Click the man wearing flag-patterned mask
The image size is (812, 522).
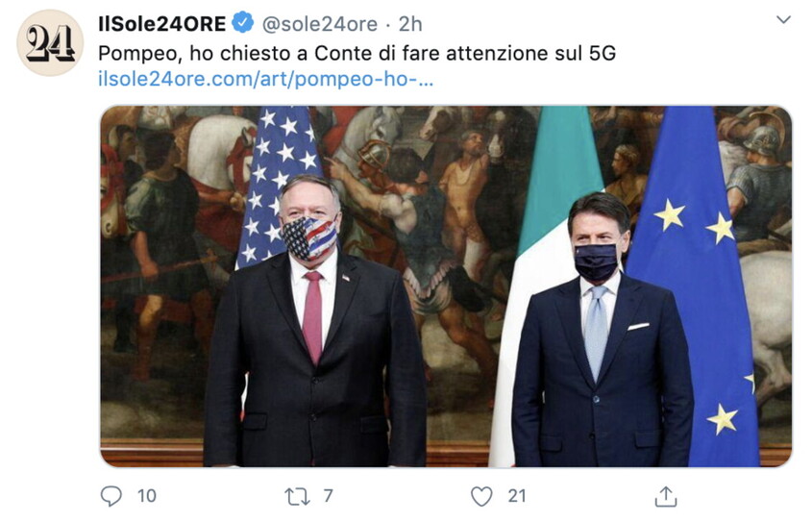315,321
